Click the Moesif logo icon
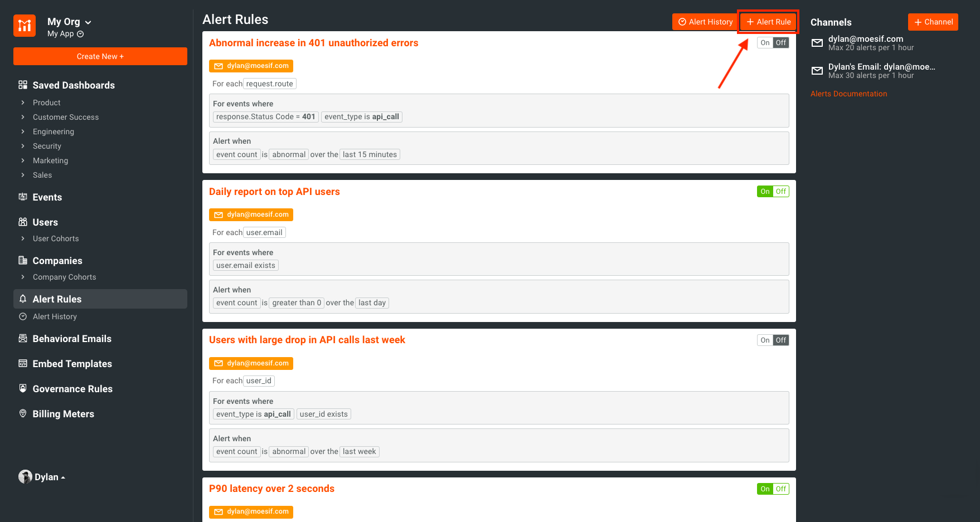Image resolution: width=980 pixels, height=522 pixels. click(x=25, y=26)
